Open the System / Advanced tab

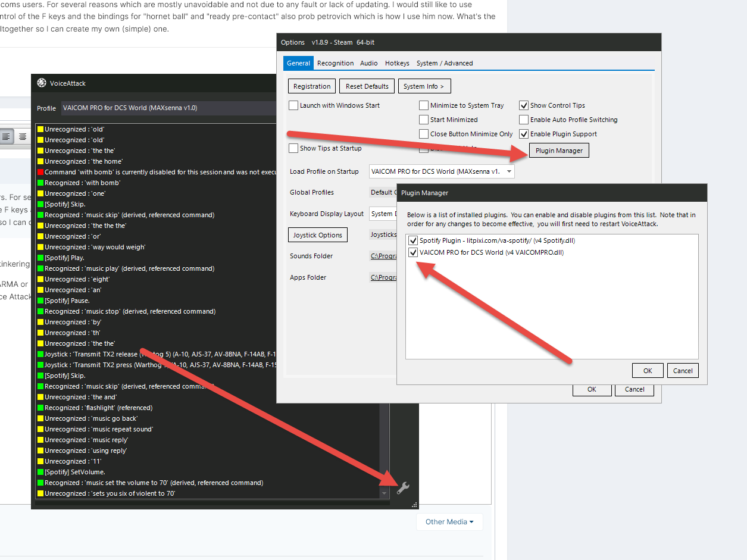click(445, 63)
